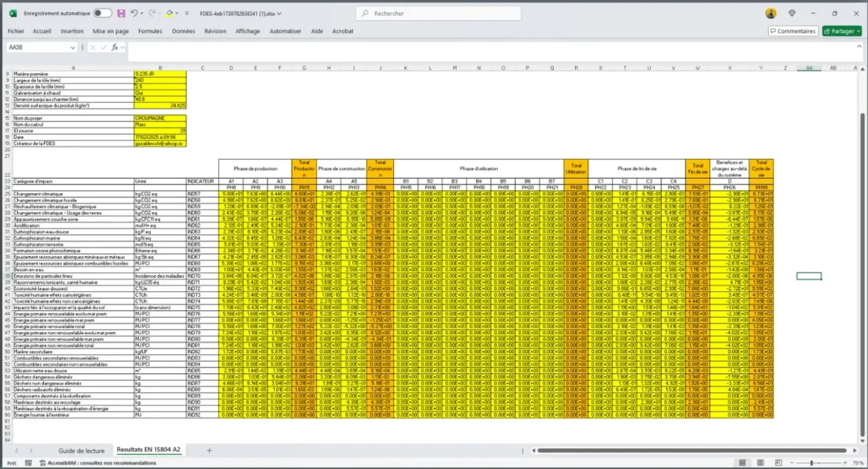Viewport: 868px width, 469px height.
Task: Click the Acidification row label
Action: (73, 225)
